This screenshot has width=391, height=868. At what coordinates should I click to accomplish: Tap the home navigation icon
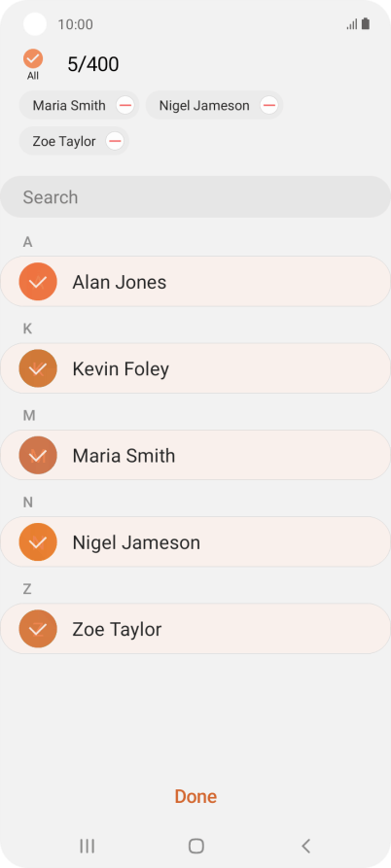196,846
